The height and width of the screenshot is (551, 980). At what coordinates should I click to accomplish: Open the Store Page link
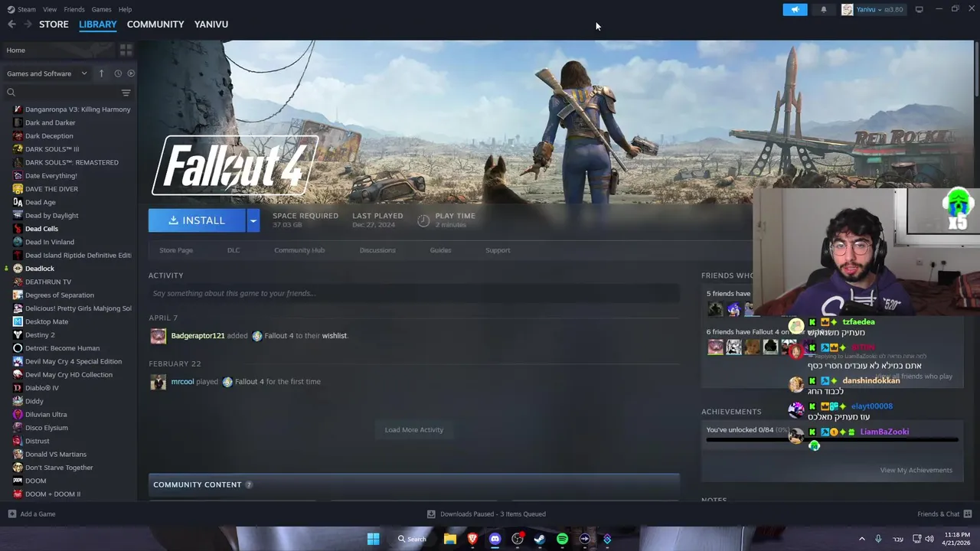tap(176, 250)
